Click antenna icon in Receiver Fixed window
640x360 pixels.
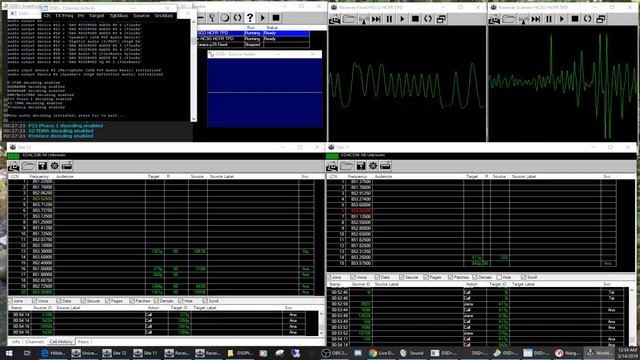click(363, 19)
